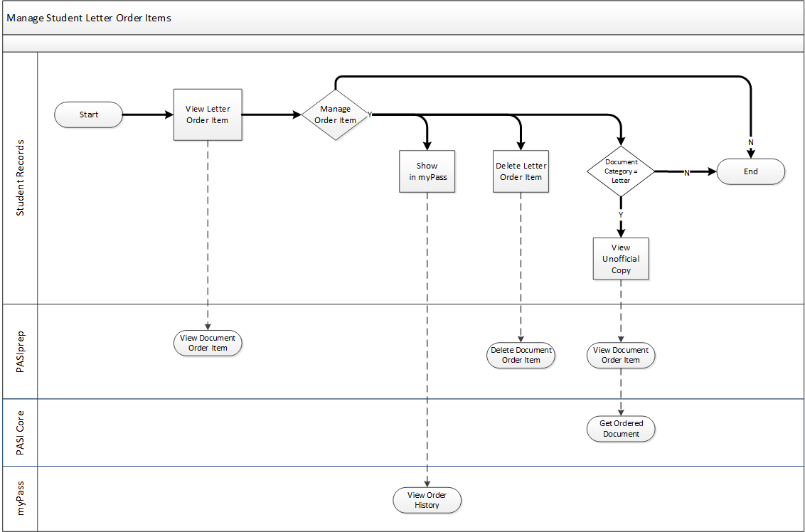Viewport: 805px width, 532px height.
Task: Click the View Order History shape
Action: [427, 500]
